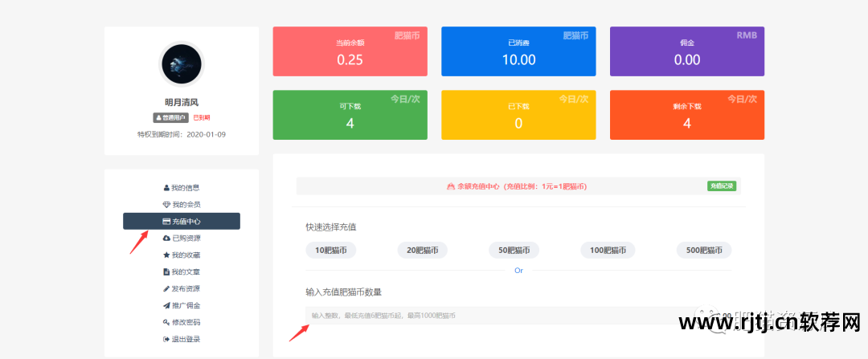Open the 我的会员 menu item
The width and height of the screenshot is (868, 359).
click(186, 205)
